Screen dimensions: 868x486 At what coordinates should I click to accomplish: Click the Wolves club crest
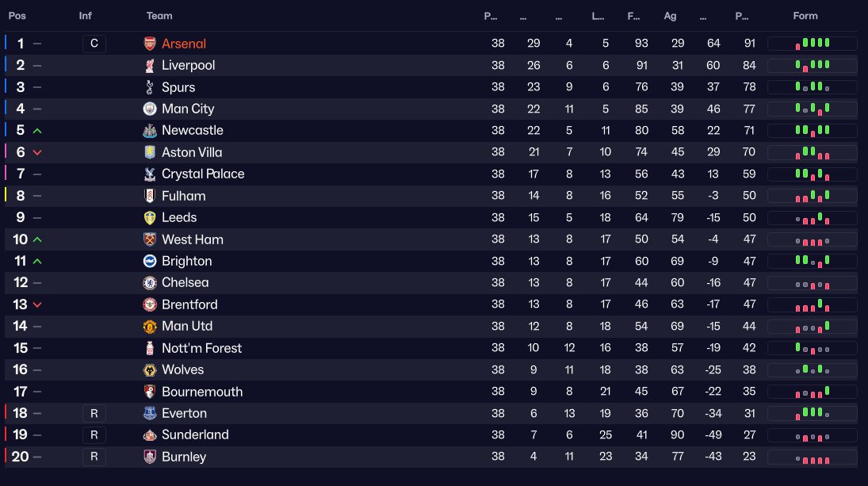(x=150, y=370)
